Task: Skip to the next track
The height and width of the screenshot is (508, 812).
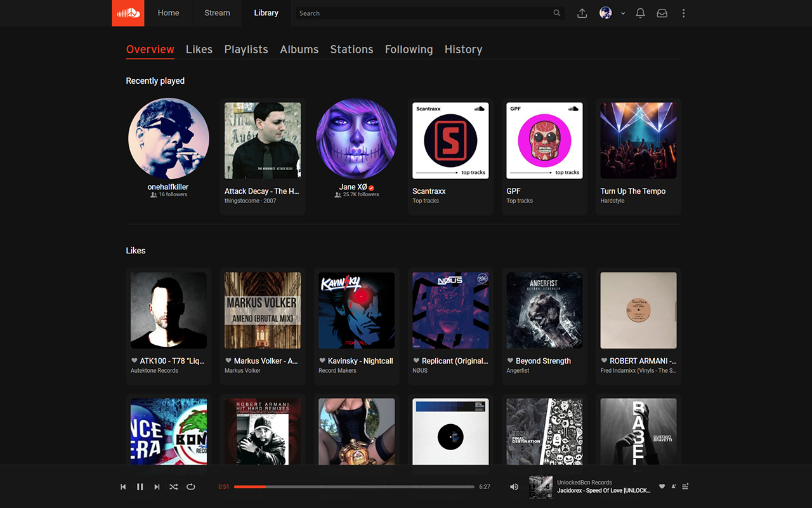Action: pyautogui.click(x=157, y=487)
